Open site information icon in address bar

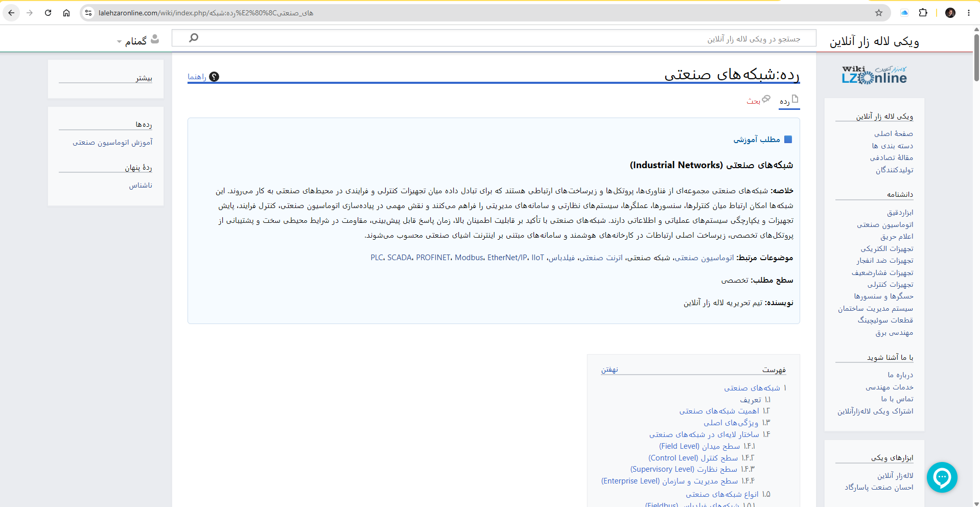pyautogui.click(x=88, y=13)
